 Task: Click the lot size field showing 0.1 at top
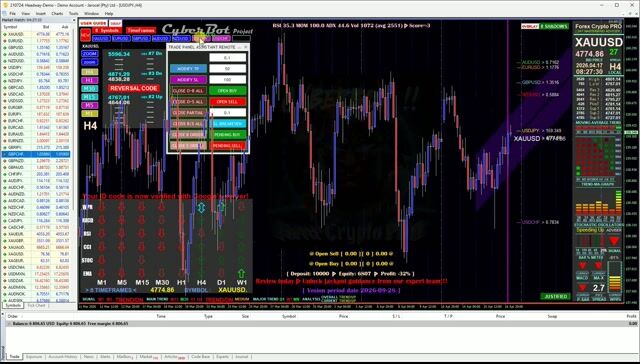click(x=228, y=58)
